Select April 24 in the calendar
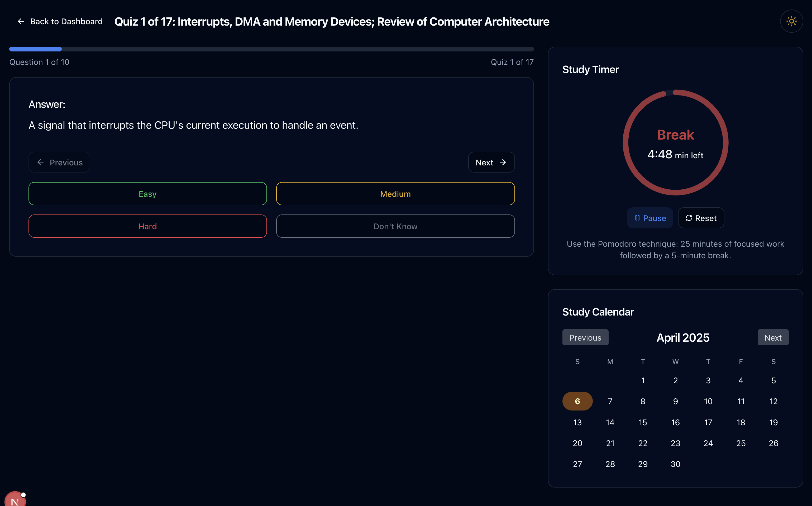812x506 pixels. click(708, 443)
